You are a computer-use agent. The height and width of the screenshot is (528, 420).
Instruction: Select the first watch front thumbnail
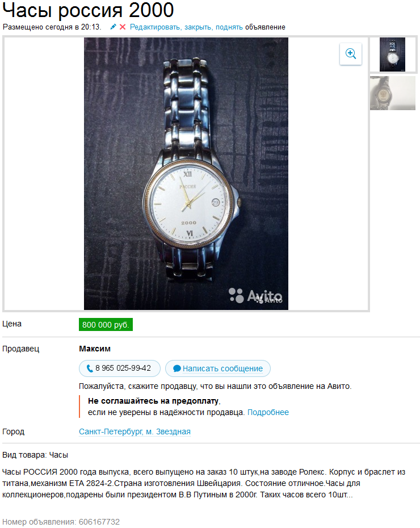[392, 54]
